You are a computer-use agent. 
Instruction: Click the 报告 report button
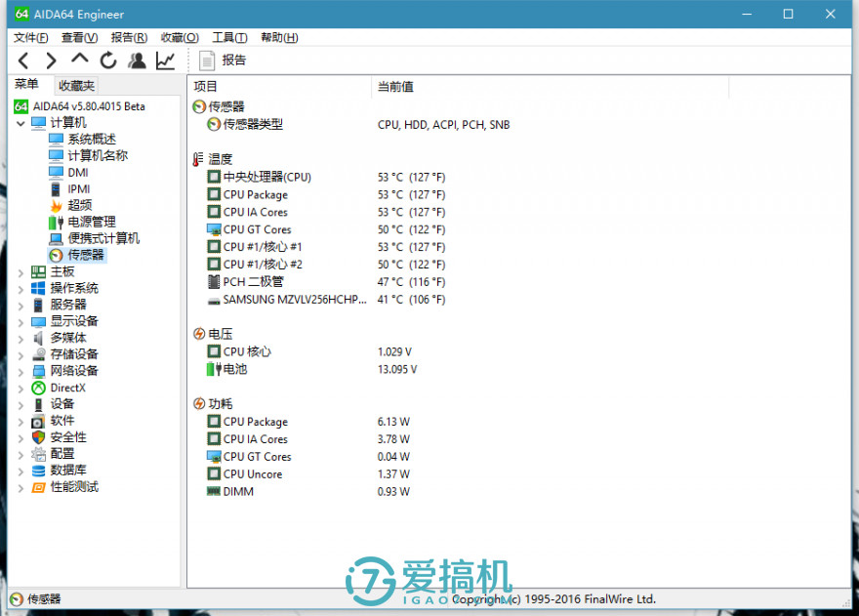tap(223, 61)
